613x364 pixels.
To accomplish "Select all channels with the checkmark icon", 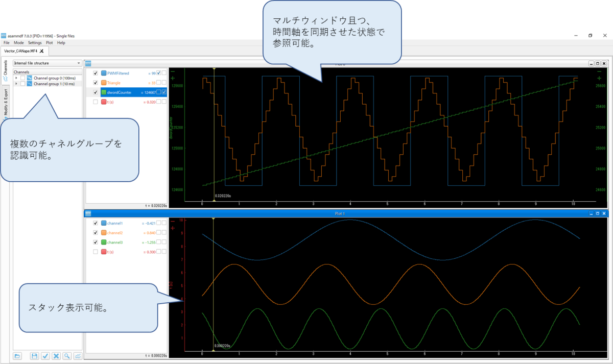I will (x=45, y=356).
